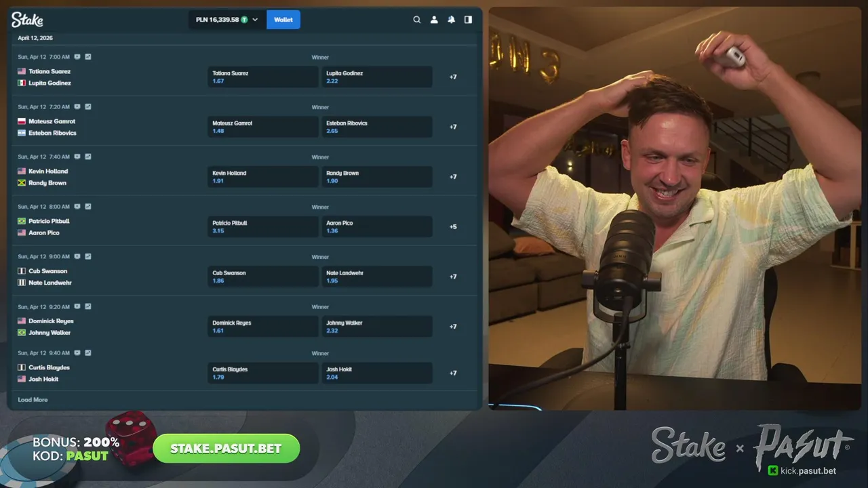Screen dimensions: 868x488
Task: Open Tatiana Suarez name in left column
Action: point(50,71)
